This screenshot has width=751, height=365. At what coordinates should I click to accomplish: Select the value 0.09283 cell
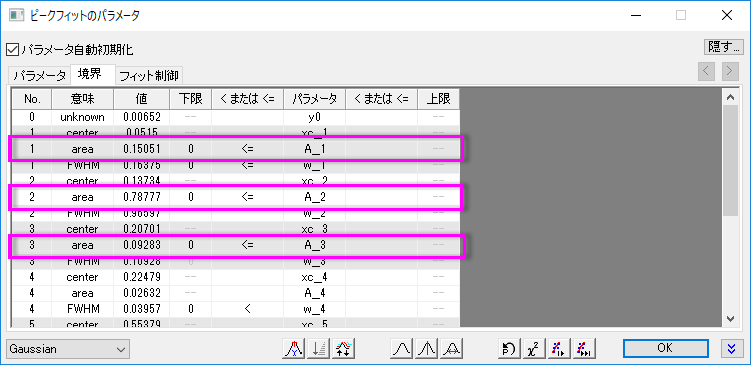click(x=142, y=245)
